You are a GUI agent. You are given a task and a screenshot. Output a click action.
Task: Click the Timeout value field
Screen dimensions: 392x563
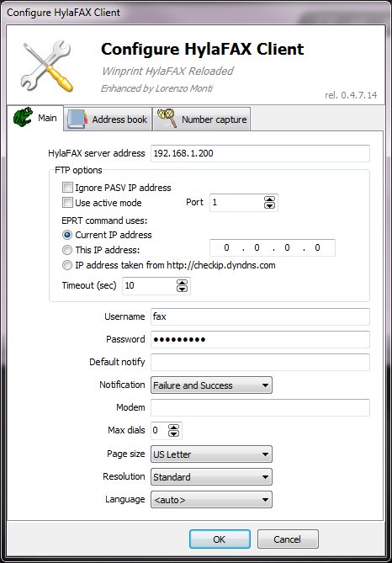[x=150, y=286]
